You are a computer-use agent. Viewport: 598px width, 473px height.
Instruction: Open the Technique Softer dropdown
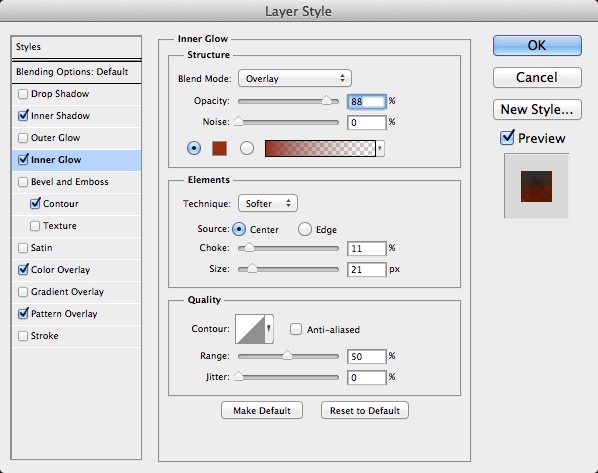[268, 203]
